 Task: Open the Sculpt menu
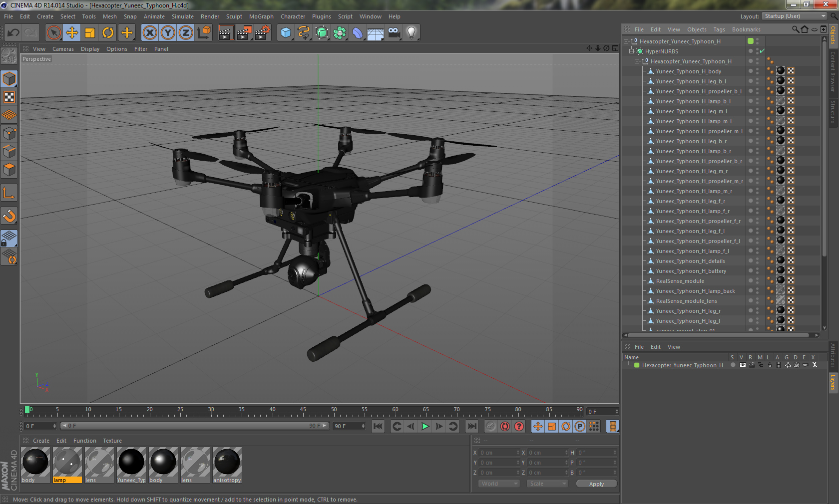click(234, 16)
